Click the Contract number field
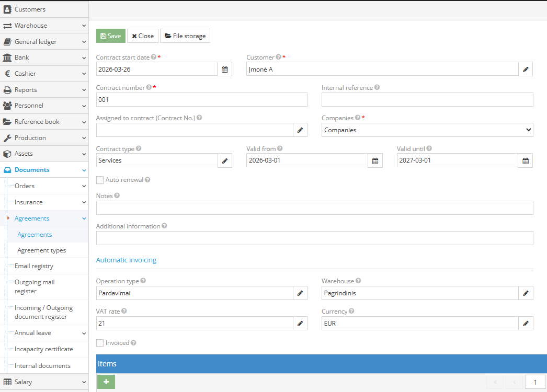The height and width of the screenshot is (392, 547). click(201, 99)
